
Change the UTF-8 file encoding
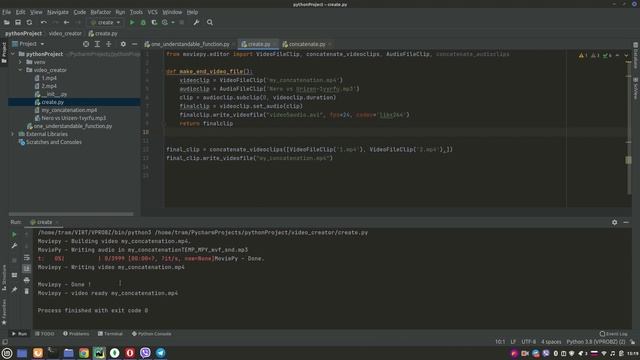pyautogui.click(x=529, y=342)
